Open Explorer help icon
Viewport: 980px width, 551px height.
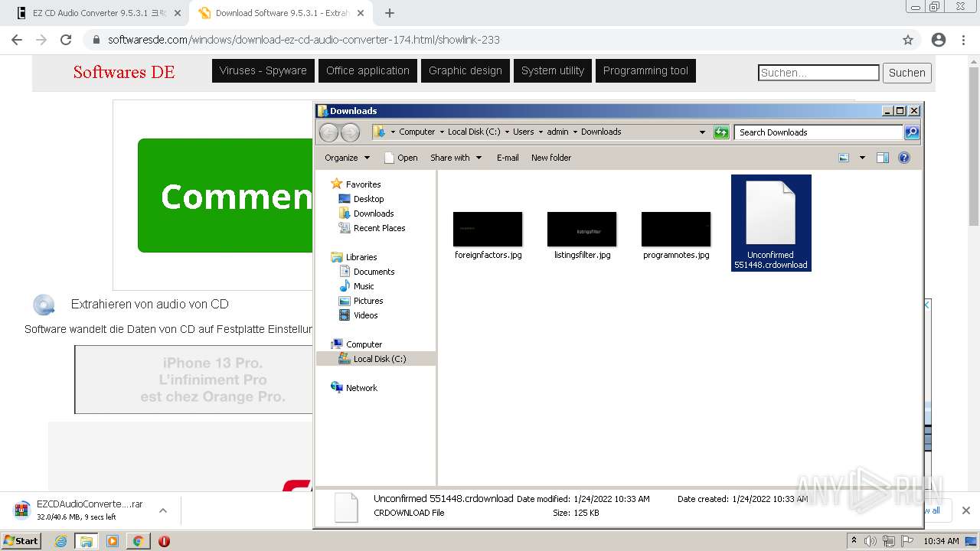click(904, 158)
